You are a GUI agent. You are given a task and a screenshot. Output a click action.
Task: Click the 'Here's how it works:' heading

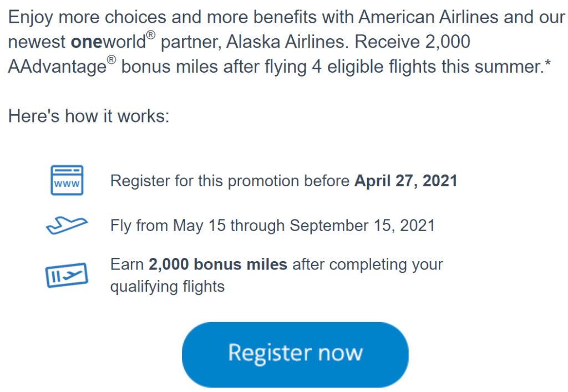coord(89,116)
